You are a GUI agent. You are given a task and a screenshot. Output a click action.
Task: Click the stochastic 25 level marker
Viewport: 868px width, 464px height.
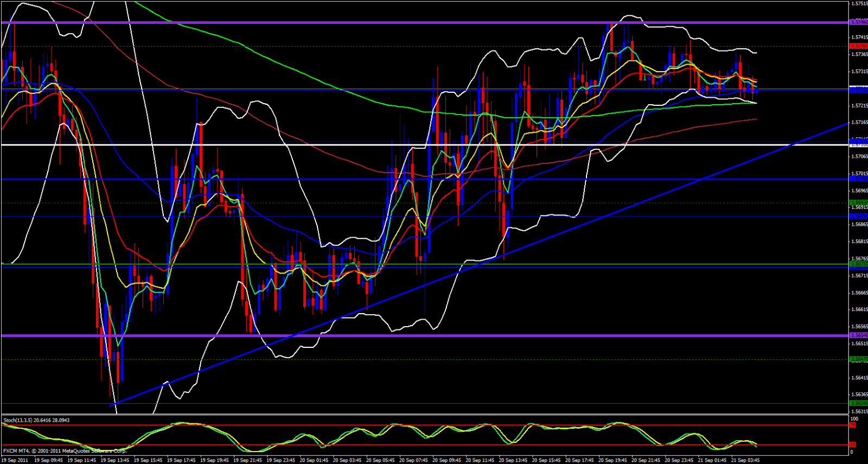pos(852,445)
